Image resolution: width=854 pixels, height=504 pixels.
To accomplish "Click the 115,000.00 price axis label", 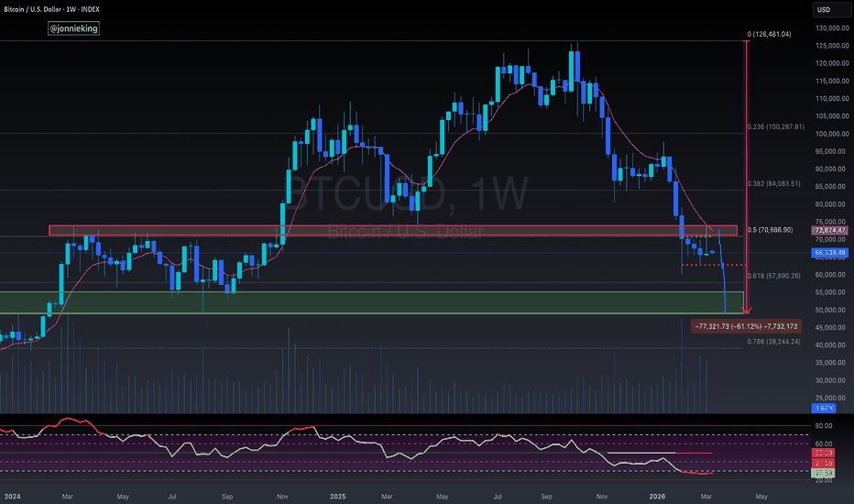I will click(832, 82).
